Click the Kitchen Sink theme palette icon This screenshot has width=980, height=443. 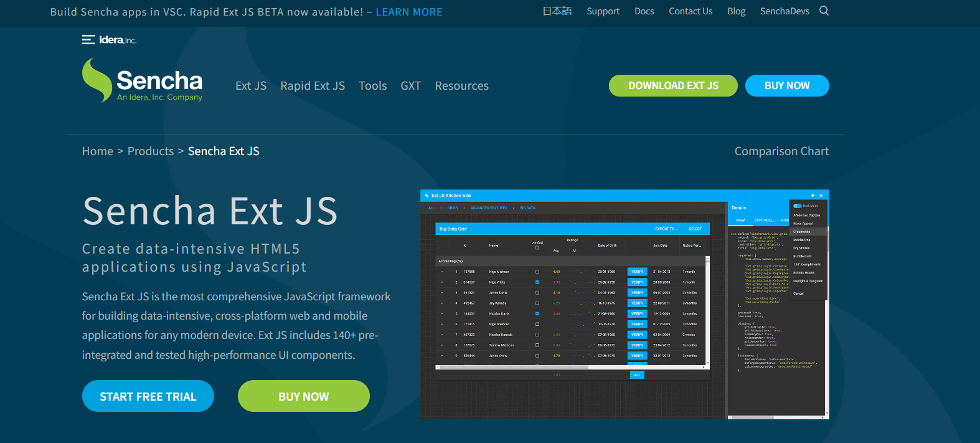813,196
